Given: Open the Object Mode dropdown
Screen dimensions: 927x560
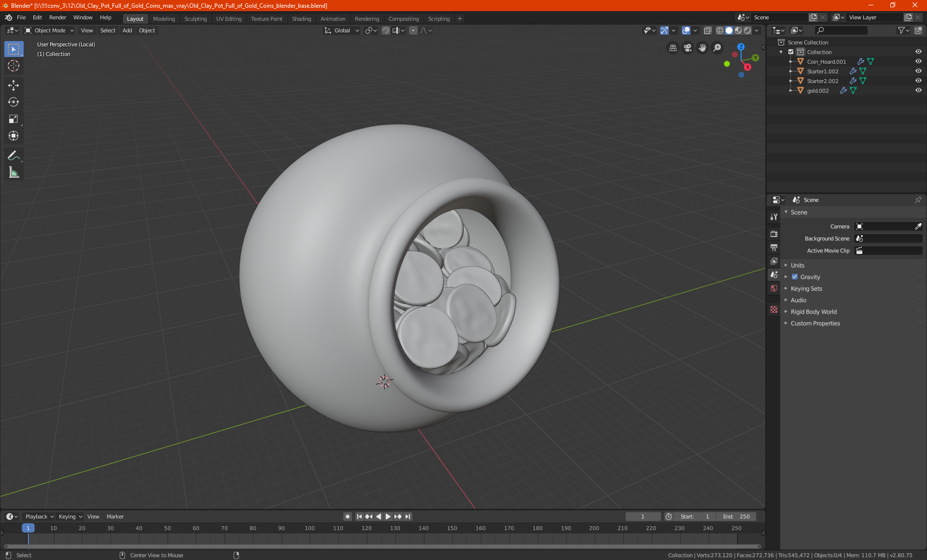Looking at the screenshot, I should (49, 30).
